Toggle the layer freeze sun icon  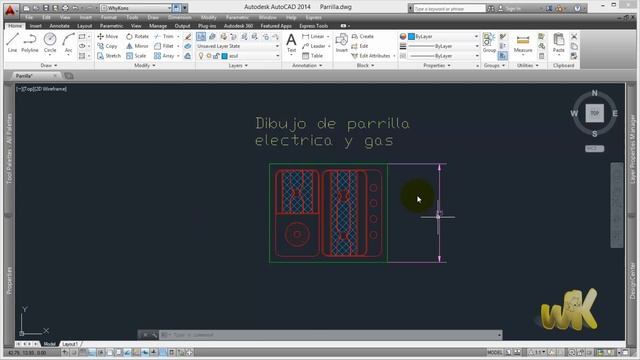click(209, 56)
